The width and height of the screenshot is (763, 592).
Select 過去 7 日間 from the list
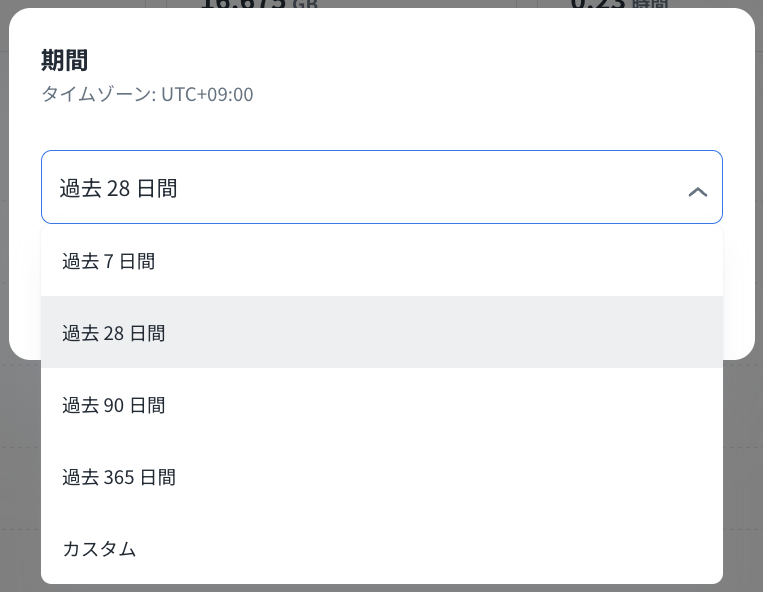coord(108,261)
